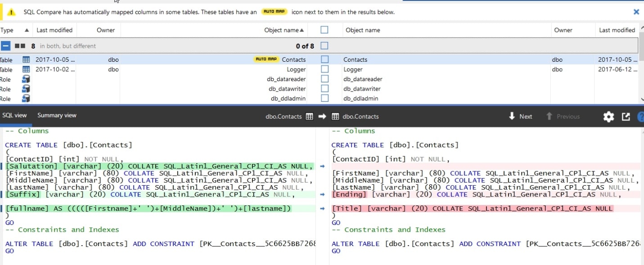
Task: Click the left dbo.Contacts table grid icon
Action: (309, 116)
